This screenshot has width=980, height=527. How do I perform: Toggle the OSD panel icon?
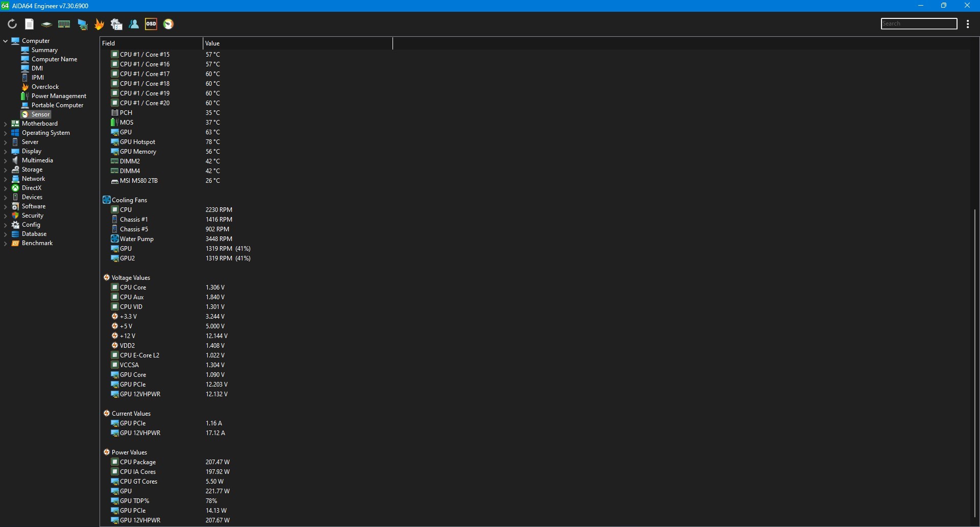[151, 24]
